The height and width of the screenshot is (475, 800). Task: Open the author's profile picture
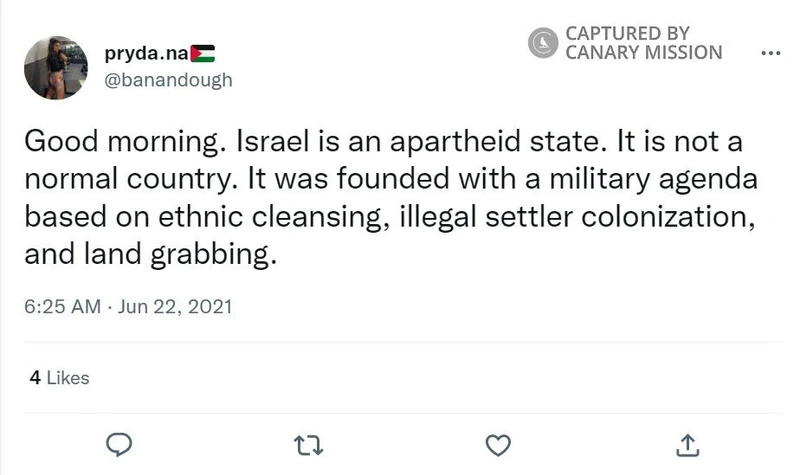click(57, 65)
